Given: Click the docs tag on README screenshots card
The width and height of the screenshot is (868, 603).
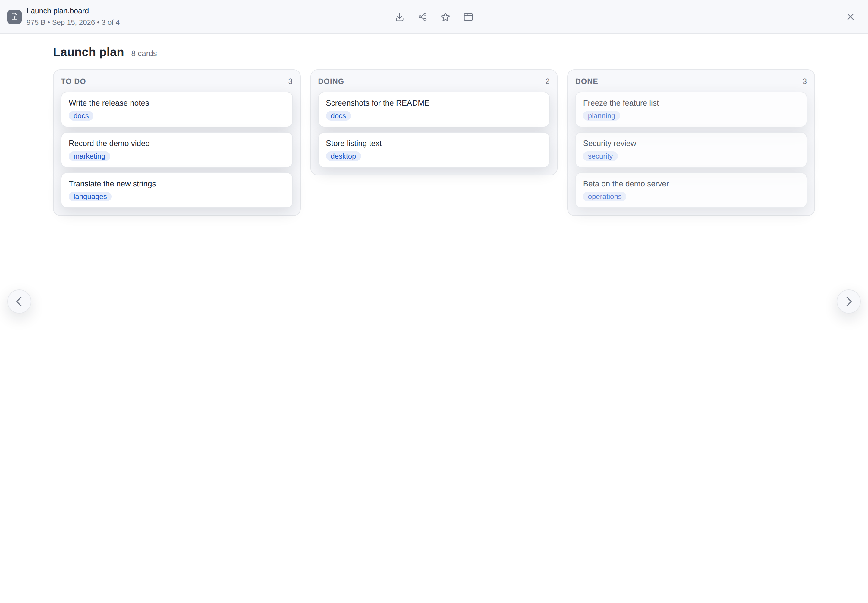Looking at the screenshot, I should click(338, 116).
